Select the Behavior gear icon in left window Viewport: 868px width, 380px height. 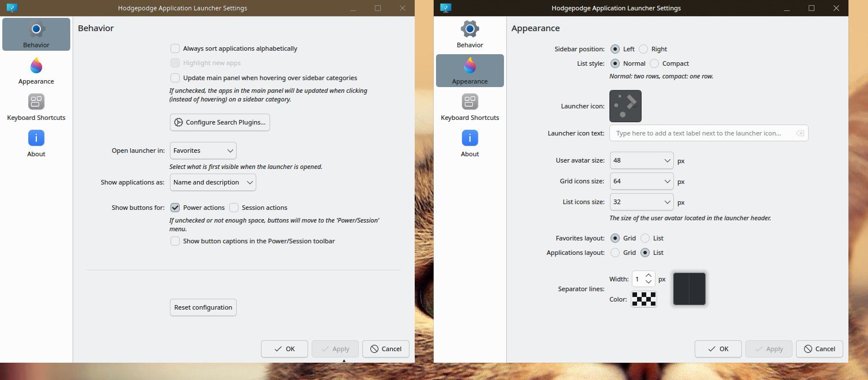coord(36,29)
